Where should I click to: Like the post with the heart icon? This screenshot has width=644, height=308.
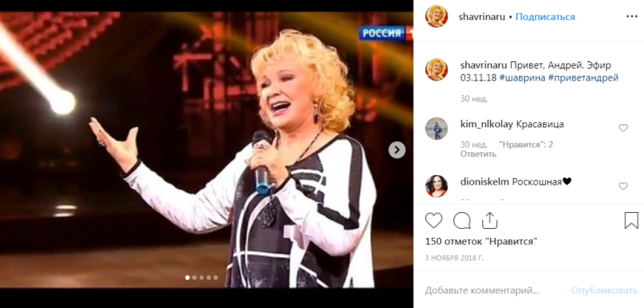(433, 221)
